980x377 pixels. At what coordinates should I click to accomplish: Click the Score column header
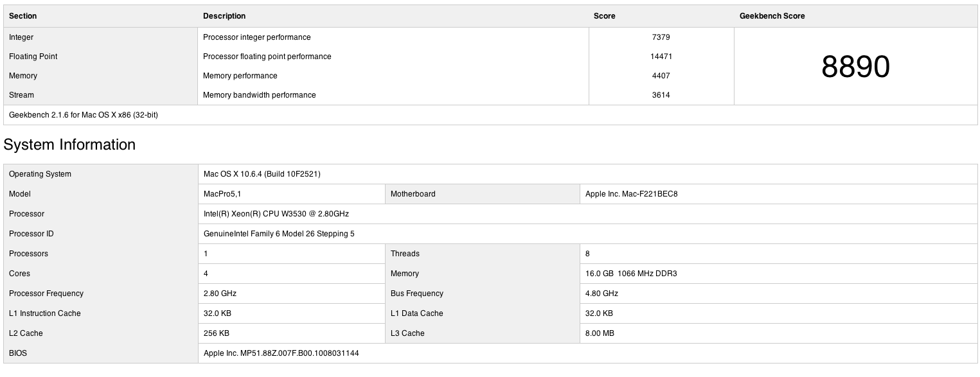(604, 16)
